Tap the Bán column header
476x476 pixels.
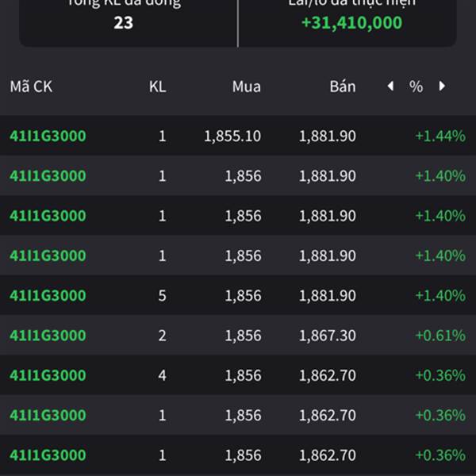(x=343, y=86)
